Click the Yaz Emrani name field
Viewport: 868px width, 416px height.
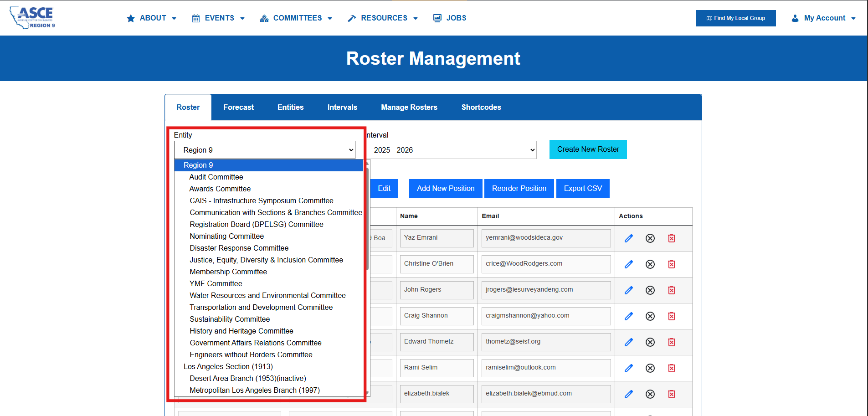click(x=437, y=238)
